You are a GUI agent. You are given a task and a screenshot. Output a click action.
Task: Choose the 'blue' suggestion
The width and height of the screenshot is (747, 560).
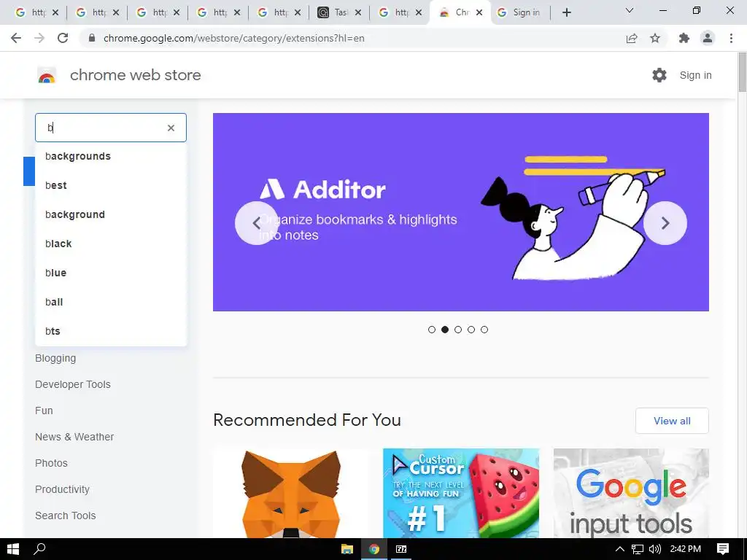(x=111, y=273)
